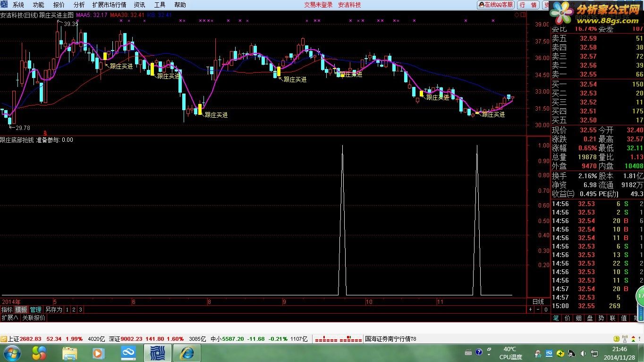Click the minus zoom-out button
Screen dimensions: 644x362
pyautogui.click(x=538, y=310)
